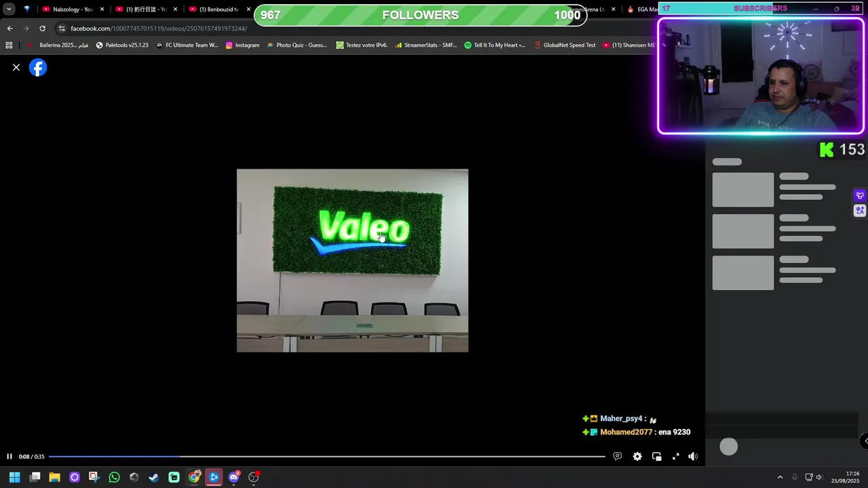
Task: Open Testez votre IPv6 bookmark
Action: [x=362, y=45]
